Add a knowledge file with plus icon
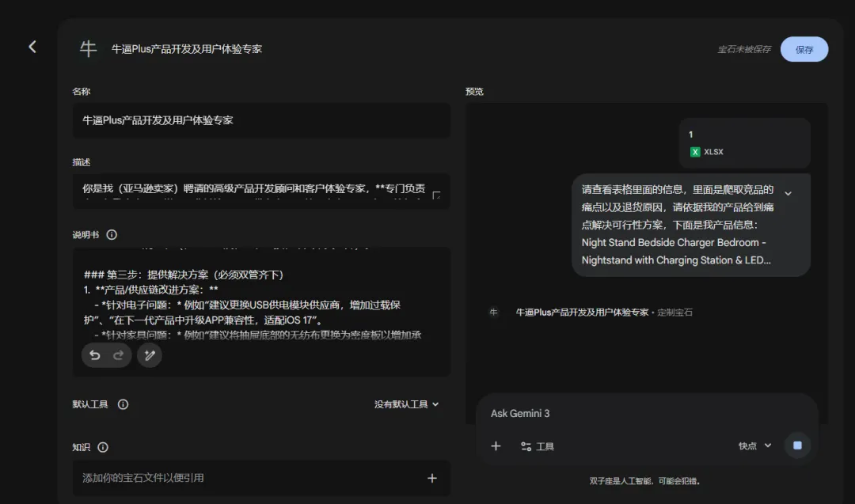 (432, 478)
